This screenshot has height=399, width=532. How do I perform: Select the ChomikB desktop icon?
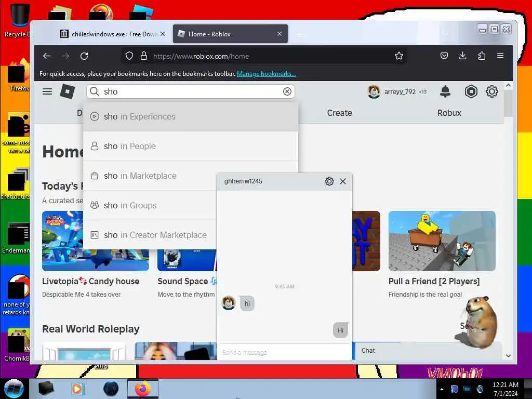[x=17, y=344]
